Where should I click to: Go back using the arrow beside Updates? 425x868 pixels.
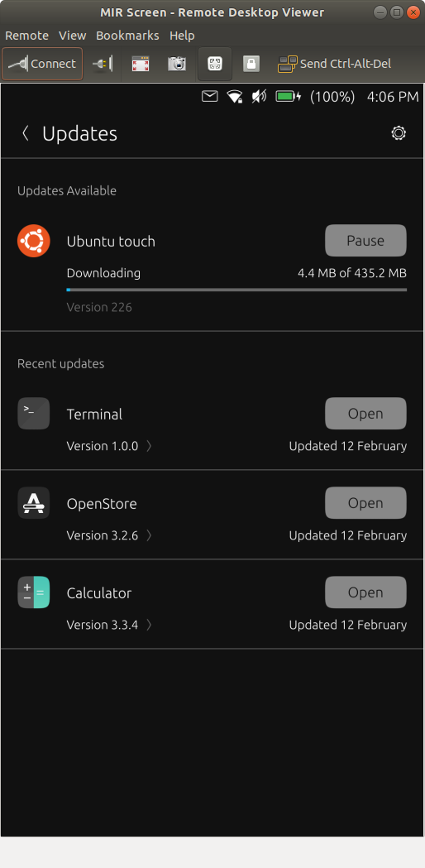click(x=25, y=133)
